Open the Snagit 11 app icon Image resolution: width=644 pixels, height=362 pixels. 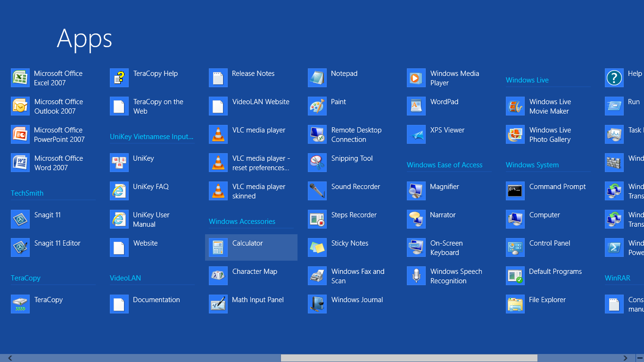pos(20,219)
